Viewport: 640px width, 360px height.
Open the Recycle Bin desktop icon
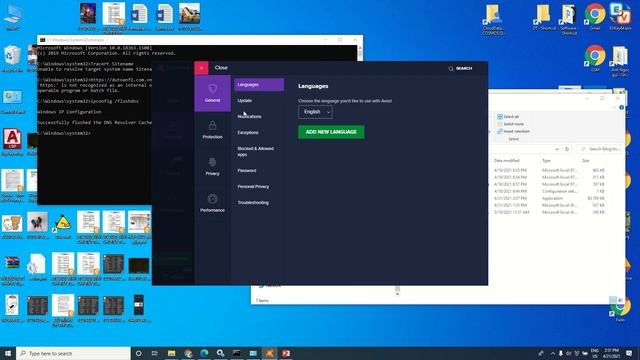point(13,59)
